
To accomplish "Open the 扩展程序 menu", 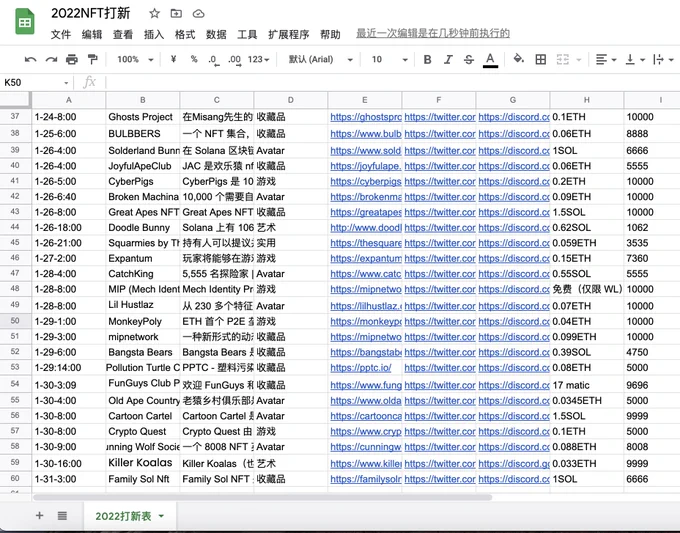I will [x=288, y=34].
